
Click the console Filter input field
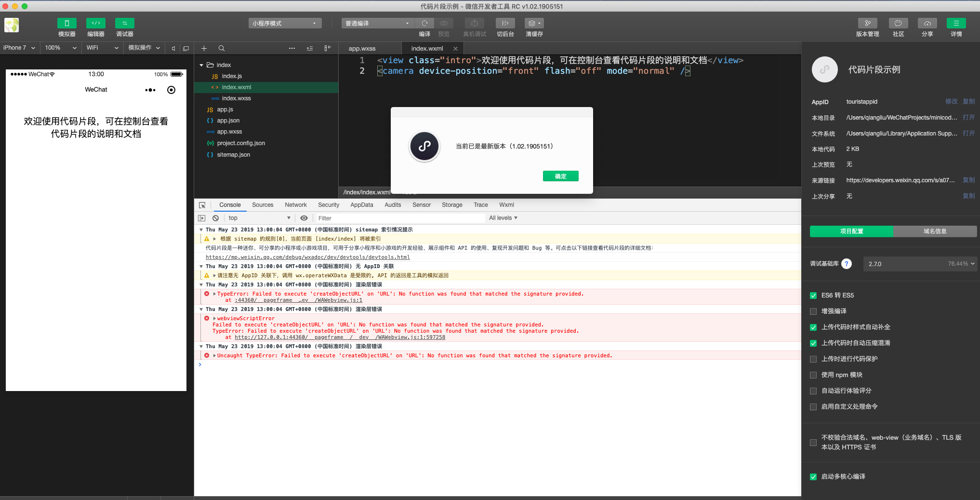click(x=400, y=218)
